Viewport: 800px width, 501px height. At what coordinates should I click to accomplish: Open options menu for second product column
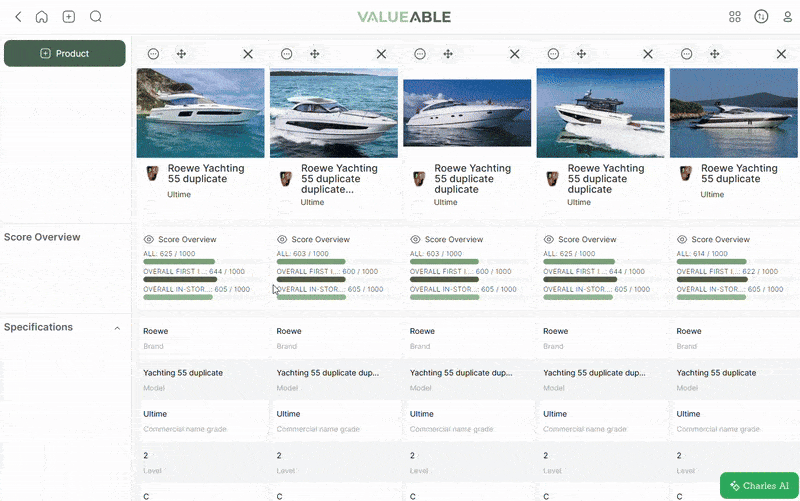point(286,54)
